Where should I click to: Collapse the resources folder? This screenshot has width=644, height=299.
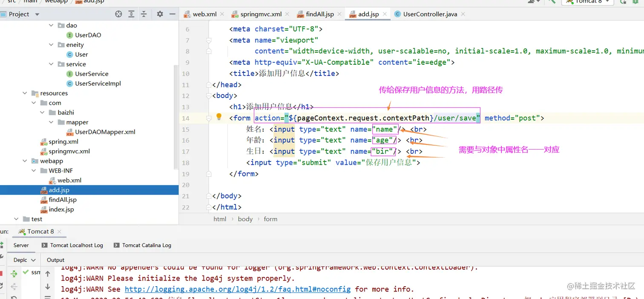coord(25,93)
